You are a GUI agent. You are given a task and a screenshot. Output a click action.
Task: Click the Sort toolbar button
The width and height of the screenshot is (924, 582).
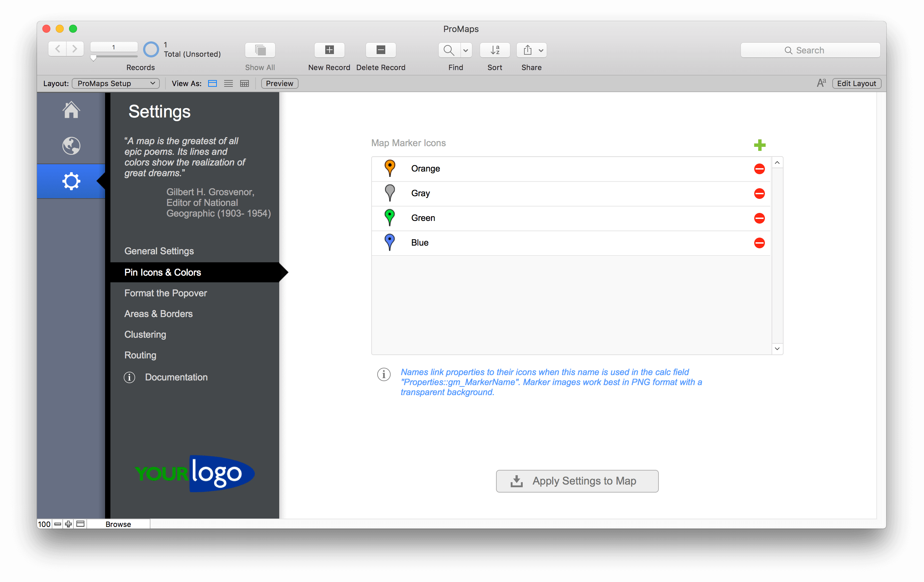495,50
